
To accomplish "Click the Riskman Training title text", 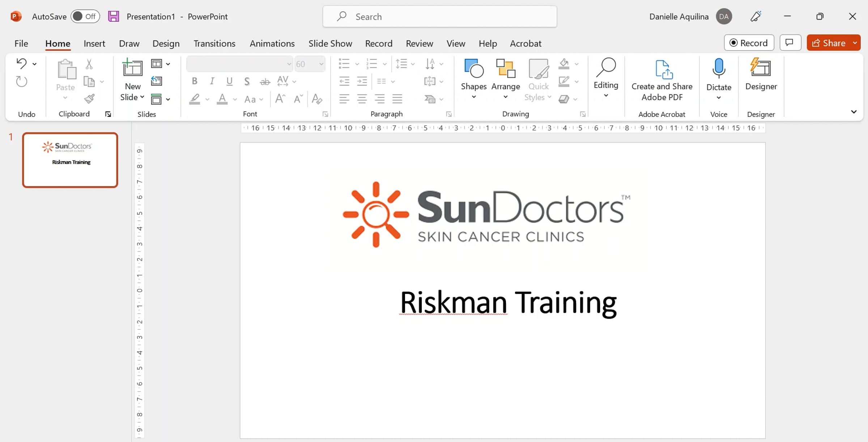I will 508,303.
